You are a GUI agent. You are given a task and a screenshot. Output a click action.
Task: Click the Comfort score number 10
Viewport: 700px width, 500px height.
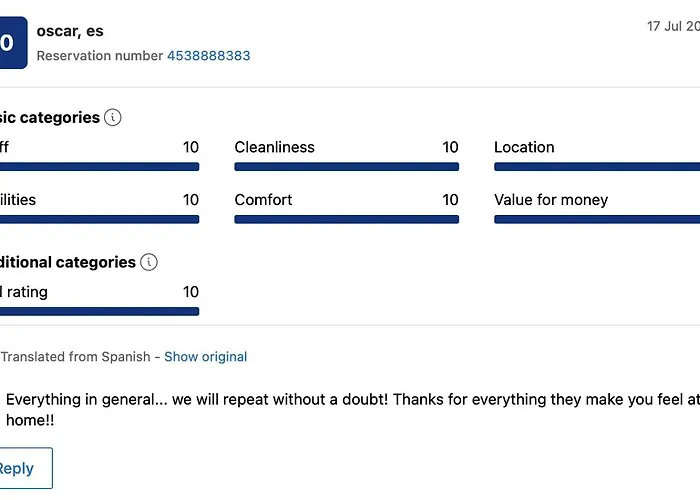[450, 200]
